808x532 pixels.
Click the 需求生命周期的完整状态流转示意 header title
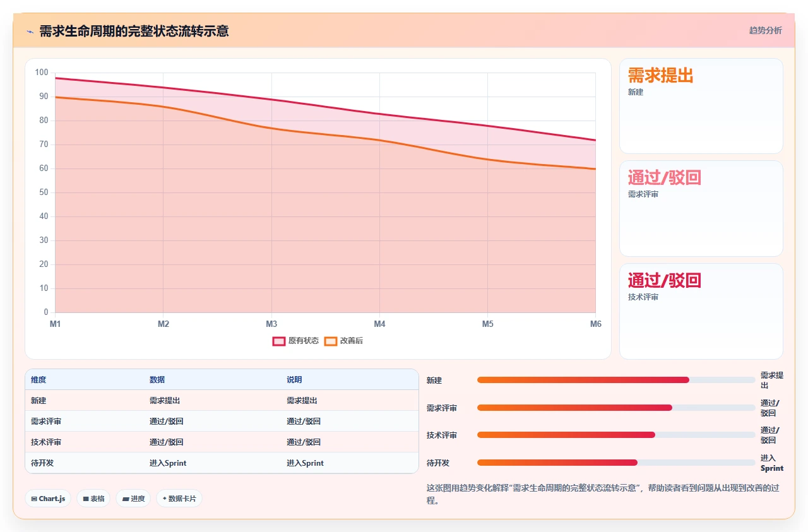pos(134,31)
